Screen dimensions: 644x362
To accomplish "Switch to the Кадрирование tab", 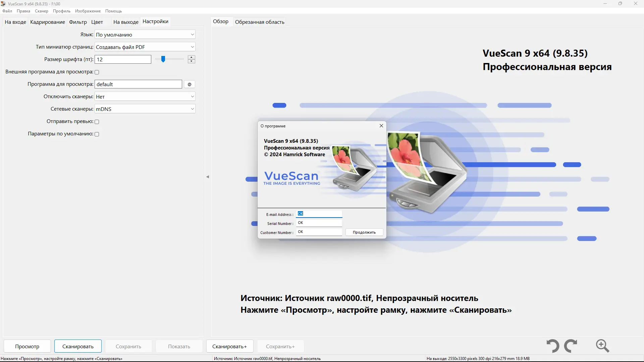I will tap(48, 22).
